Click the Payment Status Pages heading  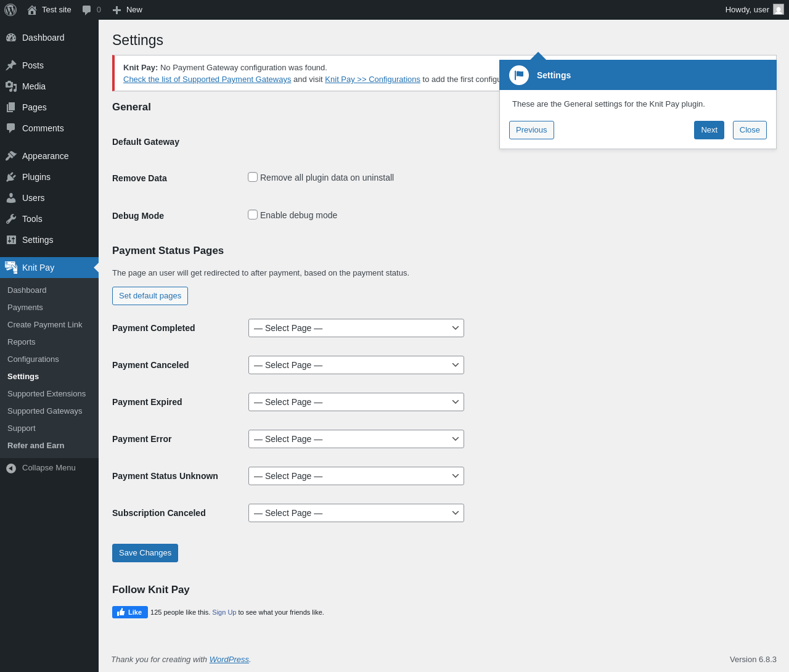point(168,251)
